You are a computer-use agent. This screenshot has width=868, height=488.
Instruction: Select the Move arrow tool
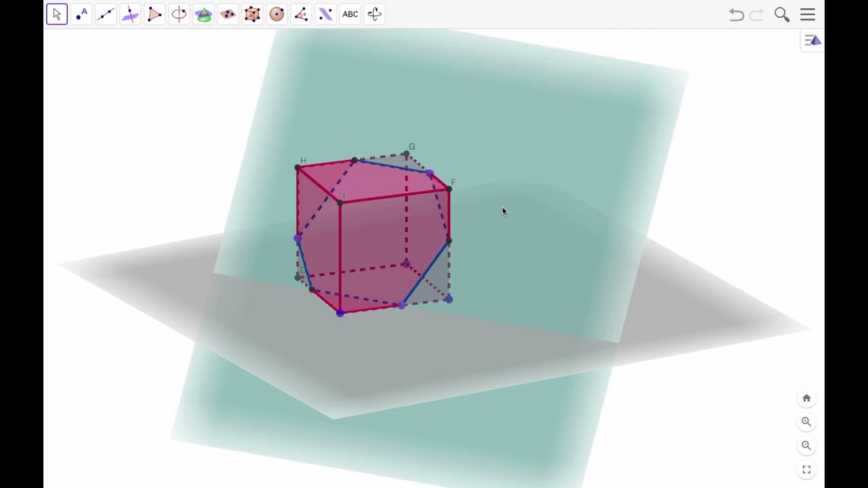(x=57, y=14)
